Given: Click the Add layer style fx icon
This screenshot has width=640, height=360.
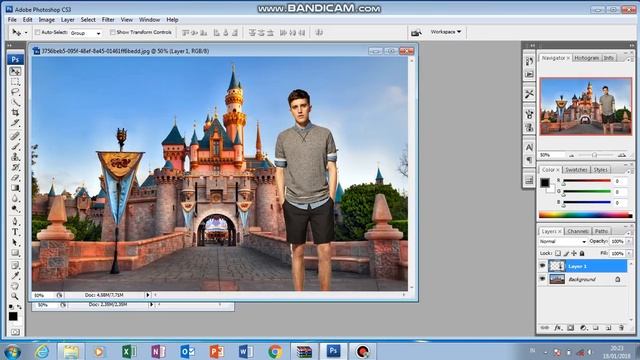Looking at the screenshot, I should (x=558, y=328).
